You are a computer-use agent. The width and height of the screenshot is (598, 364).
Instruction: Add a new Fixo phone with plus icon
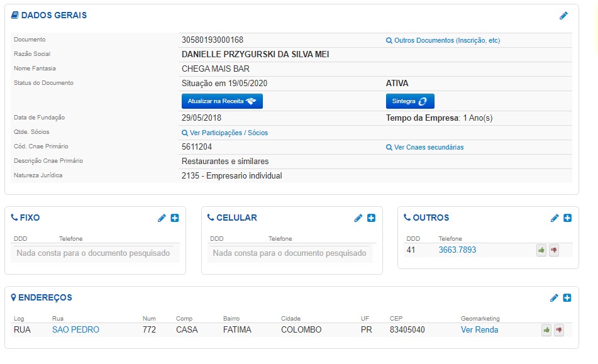pos(175,218)
